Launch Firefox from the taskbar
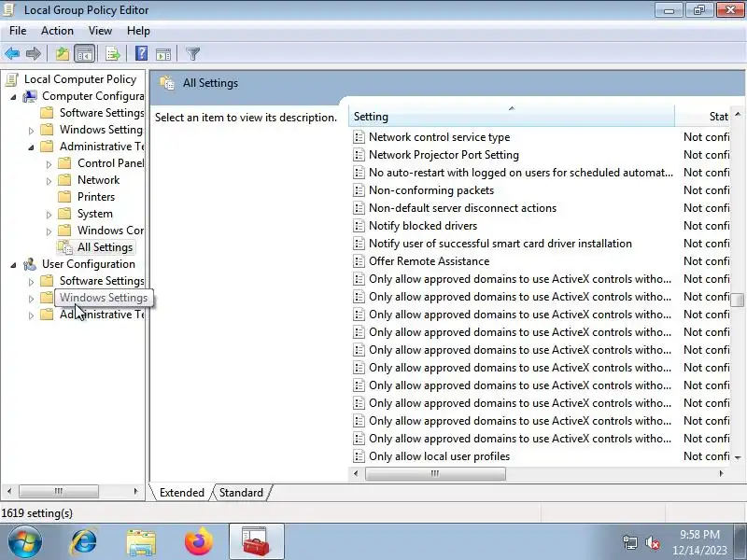The width and height of the screenshot is (747, 560). pyautogui.click(x=199, y=542)
